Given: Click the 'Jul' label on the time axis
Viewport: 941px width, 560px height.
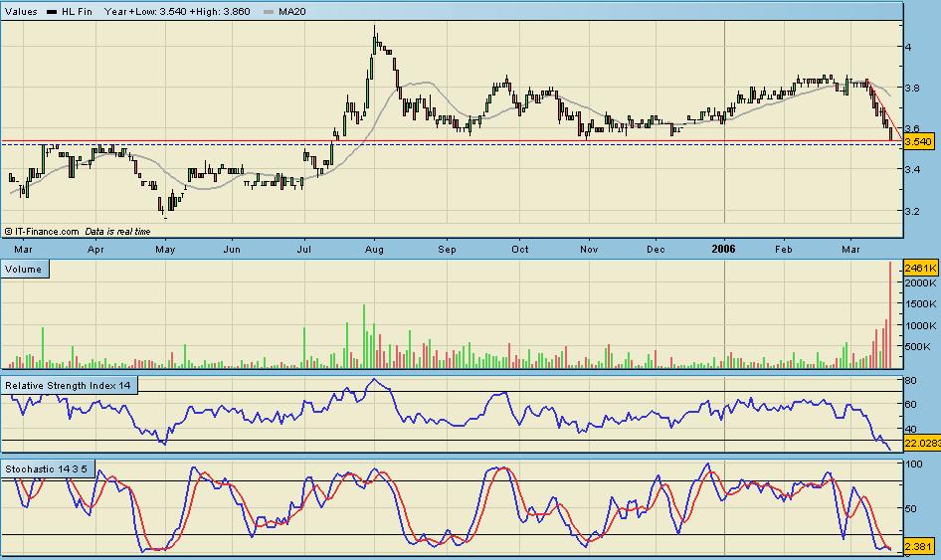Looking at the screenshot, I should point(304,249).
